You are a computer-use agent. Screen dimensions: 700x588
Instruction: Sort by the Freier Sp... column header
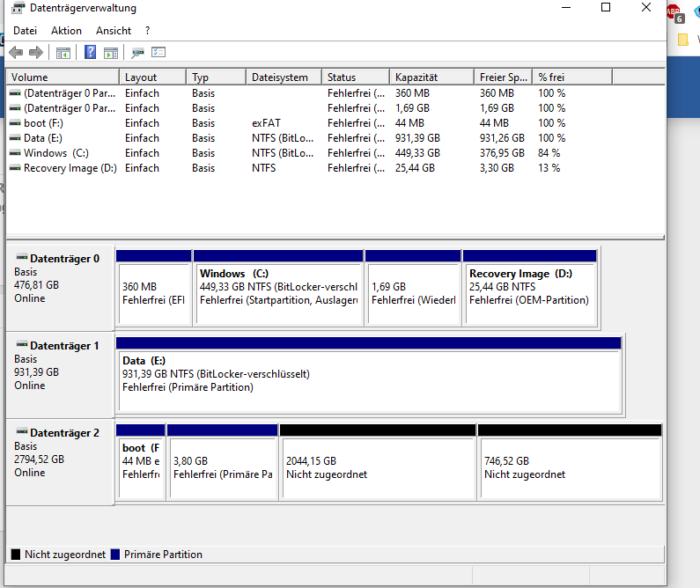coord(503,77)
